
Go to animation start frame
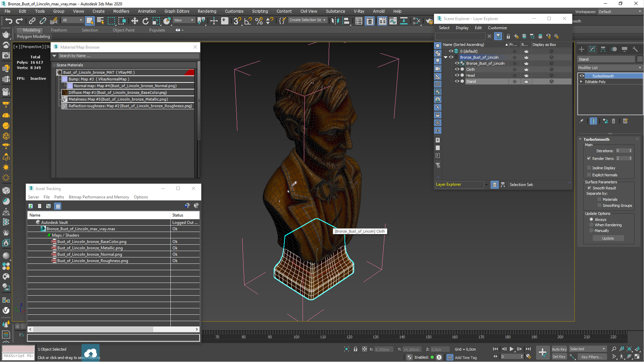tap(495, 349)
